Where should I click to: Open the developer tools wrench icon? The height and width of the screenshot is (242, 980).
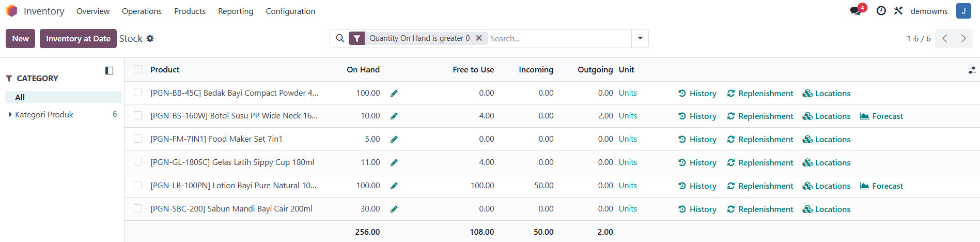tap(898, 11)
